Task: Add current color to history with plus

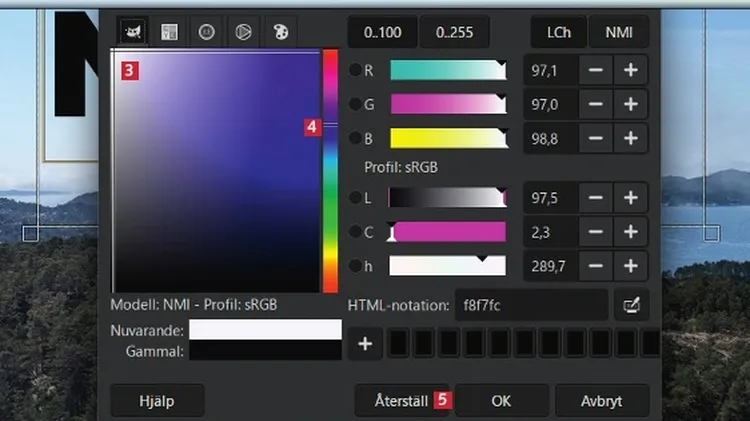Action: coord(366,343)
